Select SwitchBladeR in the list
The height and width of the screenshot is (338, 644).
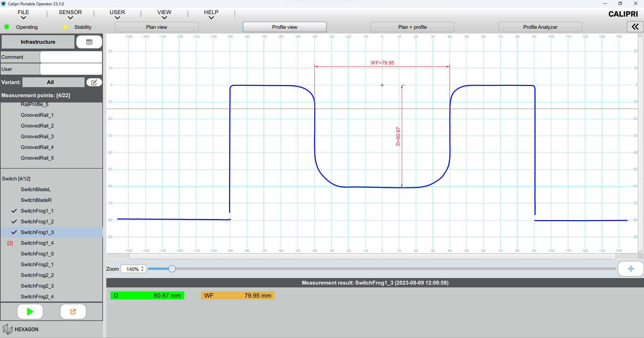point(36,200)
